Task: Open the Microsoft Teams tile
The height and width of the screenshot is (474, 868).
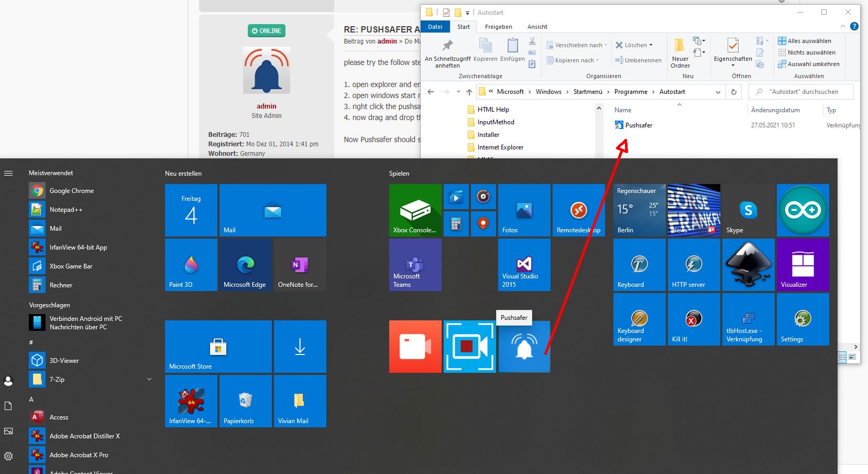Action: click(x=415, y=265)
